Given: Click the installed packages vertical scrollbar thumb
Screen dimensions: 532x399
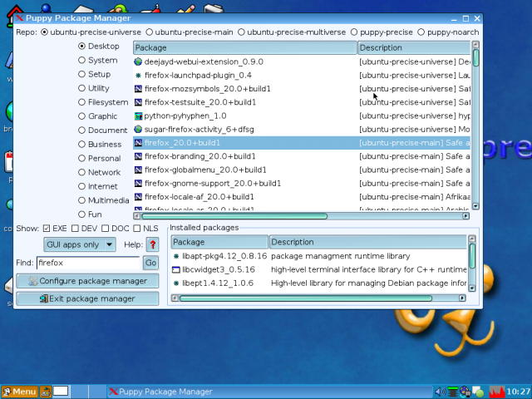Looking at the screenshot, I should pyautogui.click(x=471, y=256).
